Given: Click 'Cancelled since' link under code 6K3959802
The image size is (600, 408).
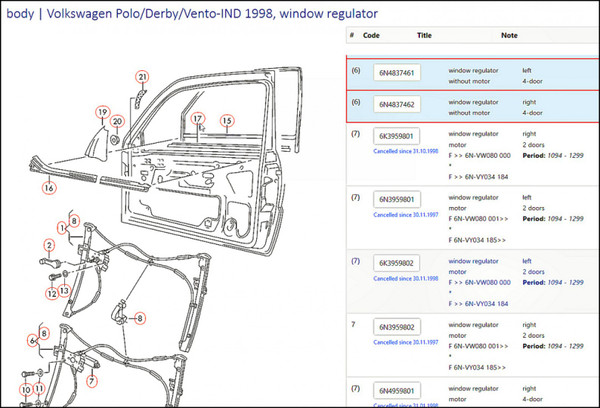Looking at the screenshot, I should 407,278.
